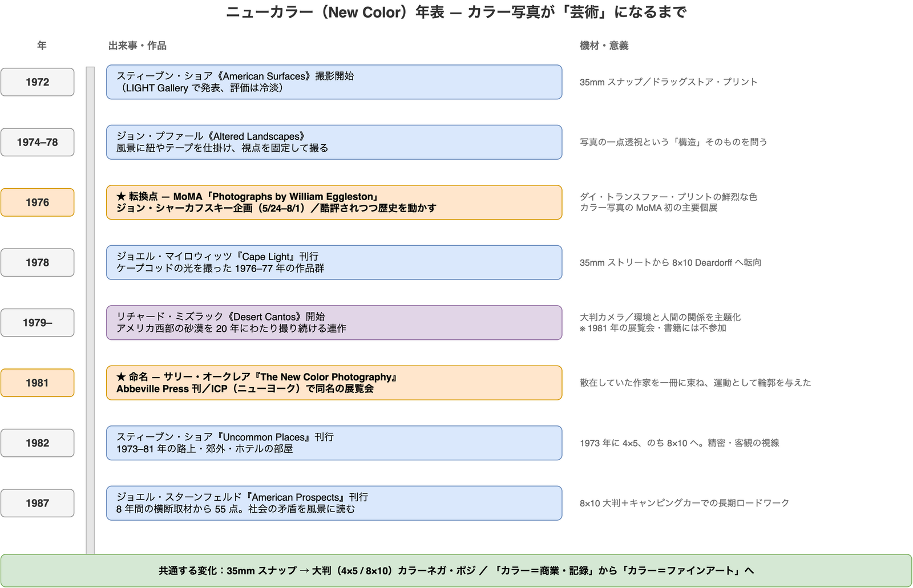Image resolution: width=913 pixels, height=588 pixels.
Task: Click the purple Desert Cantos event box
Action: tap(334, 323)
